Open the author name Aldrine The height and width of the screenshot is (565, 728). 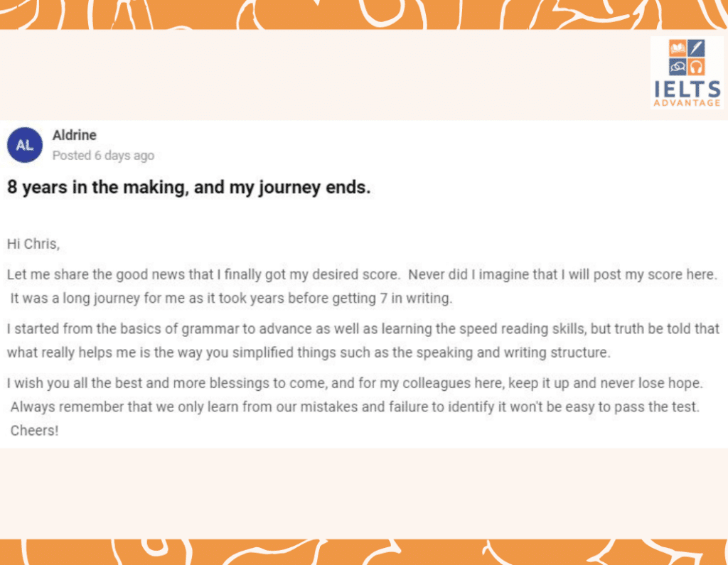point(74,135)
